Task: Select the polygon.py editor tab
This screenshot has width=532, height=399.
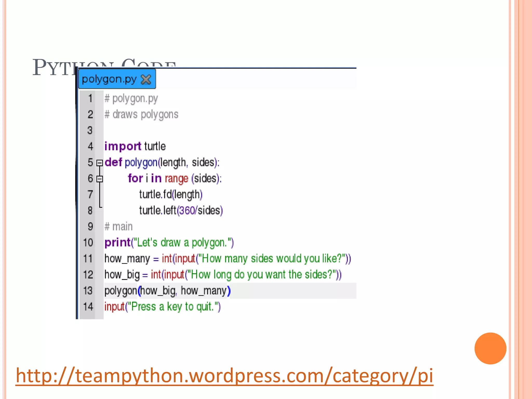Action: coord(117,79)
